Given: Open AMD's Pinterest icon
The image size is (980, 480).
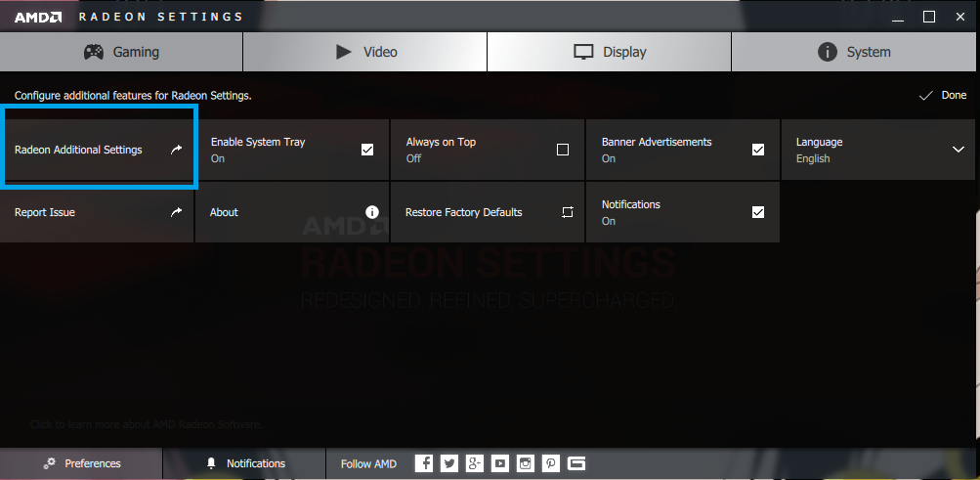Looking at the screenshot, I should click(x=551, y=463).
